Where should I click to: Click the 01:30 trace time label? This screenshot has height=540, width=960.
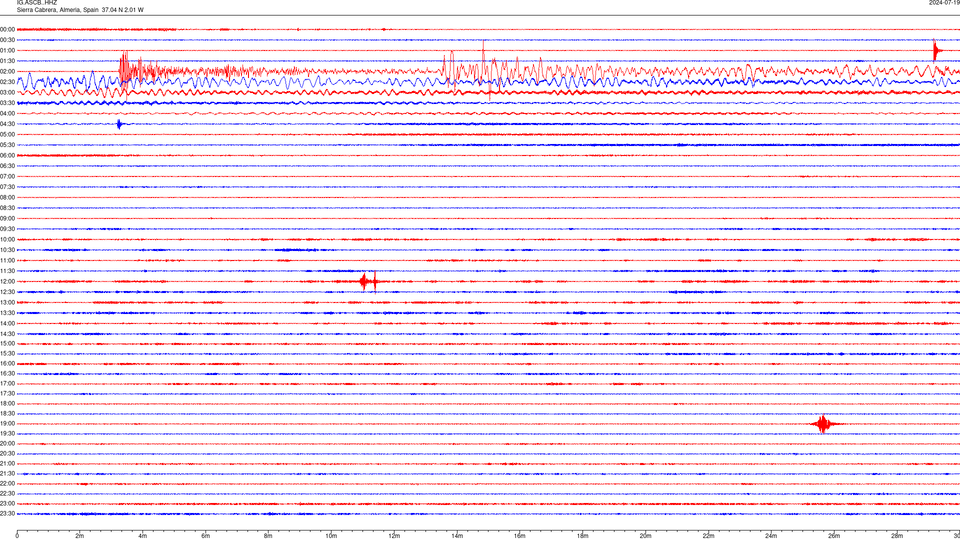(x=7, y=61)
